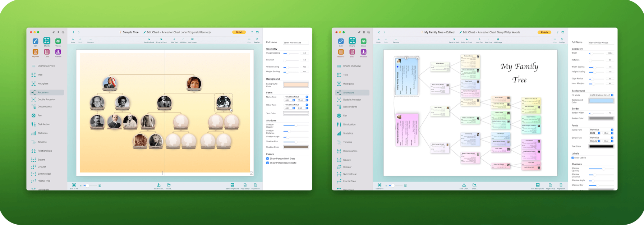The image size is (644, 225).
Task: Open Fill Mode Light Gradient to Left dropdown
Action: pos(601,95)
